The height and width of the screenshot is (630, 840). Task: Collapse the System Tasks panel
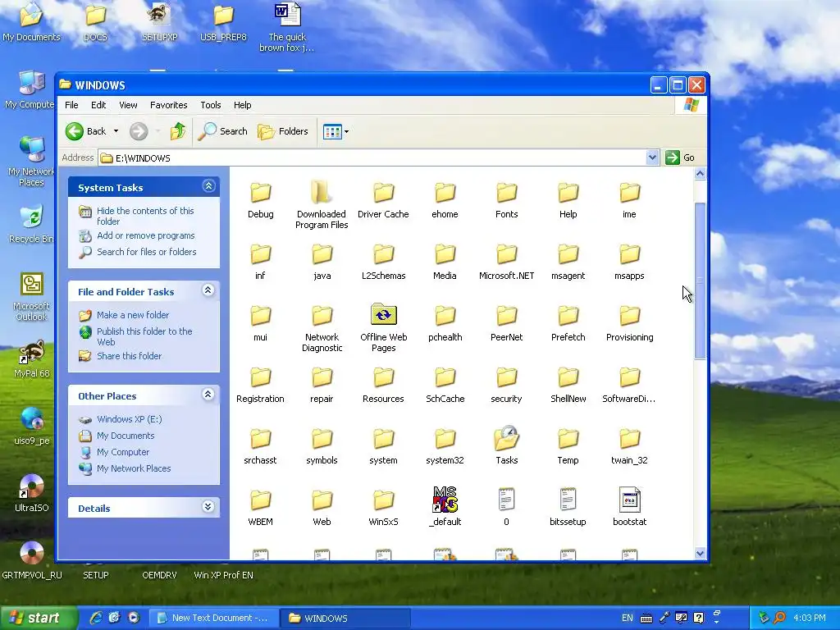coord(208,186)
